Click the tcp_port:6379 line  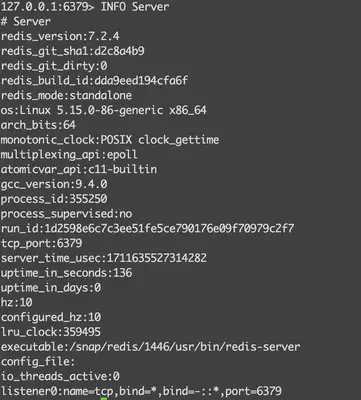click(x=41, y=243)
